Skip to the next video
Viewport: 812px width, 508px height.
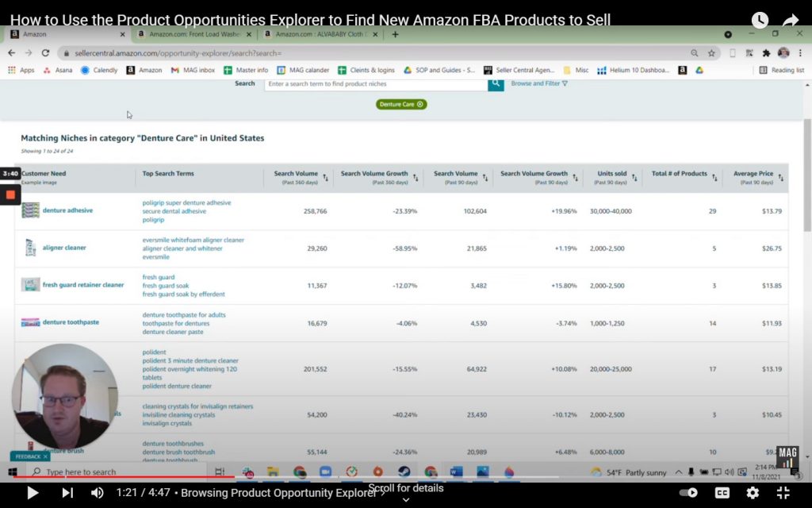[67, 492]
